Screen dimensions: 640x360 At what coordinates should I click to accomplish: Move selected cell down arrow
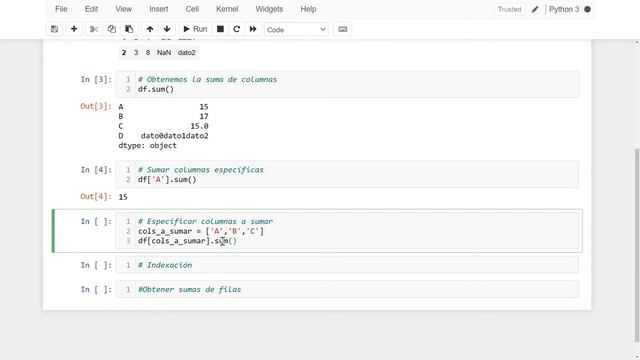click(167, 29)
